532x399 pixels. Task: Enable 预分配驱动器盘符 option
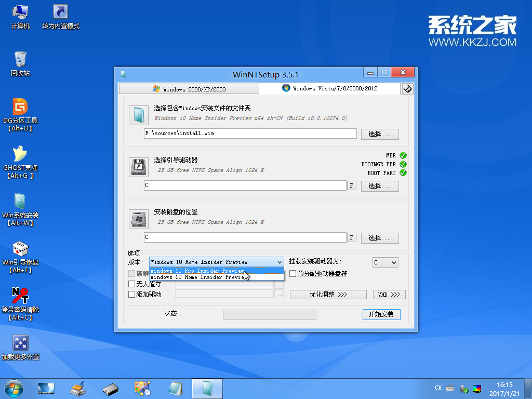pos(292,273)
